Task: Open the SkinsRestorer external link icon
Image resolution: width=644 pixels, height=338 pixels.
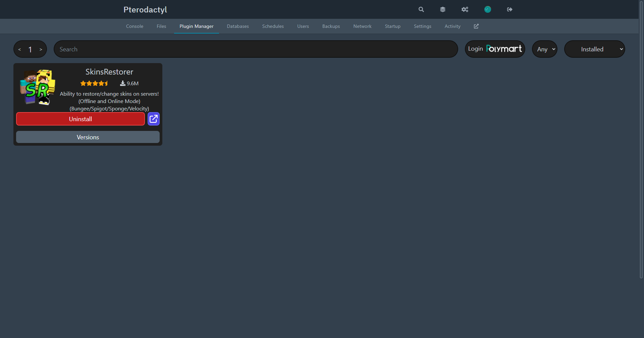Action: [x=153, y=119]
